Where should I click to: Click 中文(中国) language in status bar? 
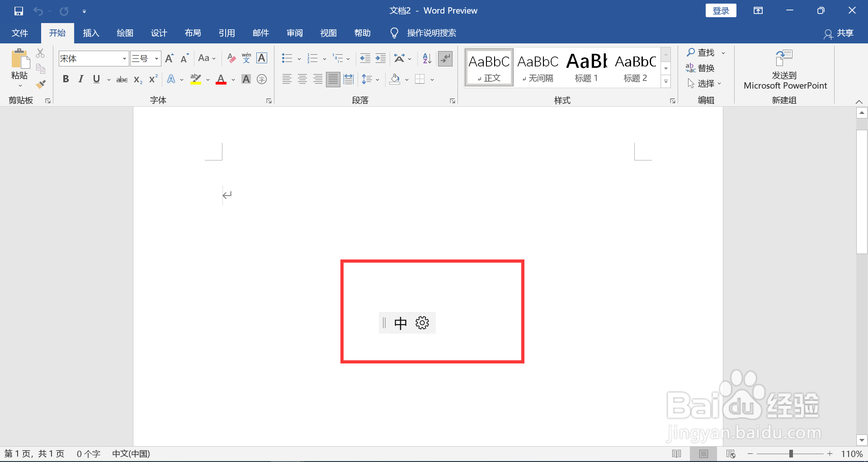click(x=131, y=454)
